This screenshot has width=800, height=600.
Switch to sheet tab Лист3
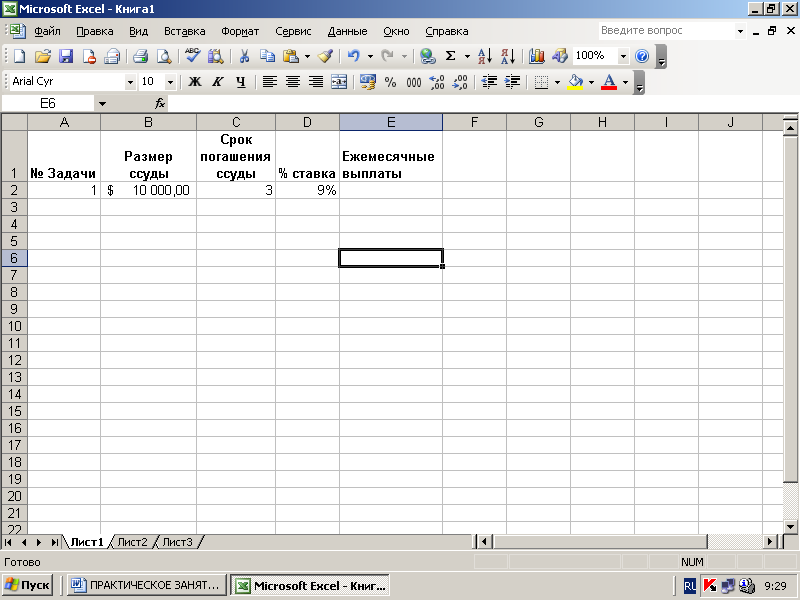click(x=177, y=542)
